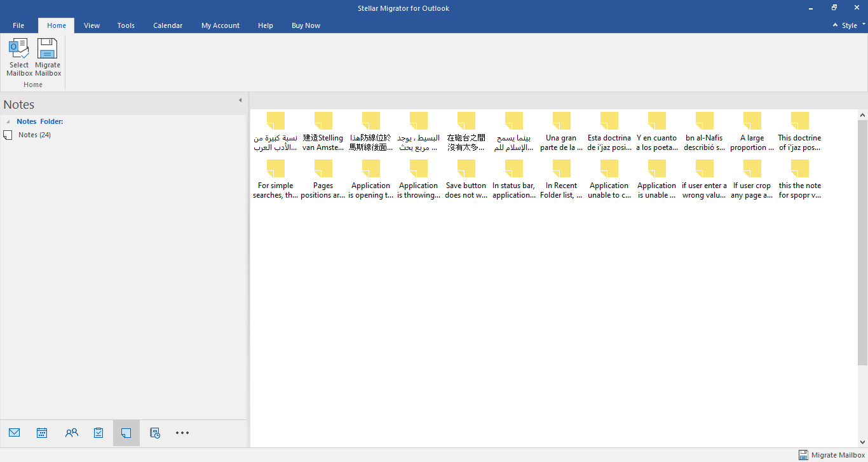Open the Tasks view in bottom navigation

[98, 433]
